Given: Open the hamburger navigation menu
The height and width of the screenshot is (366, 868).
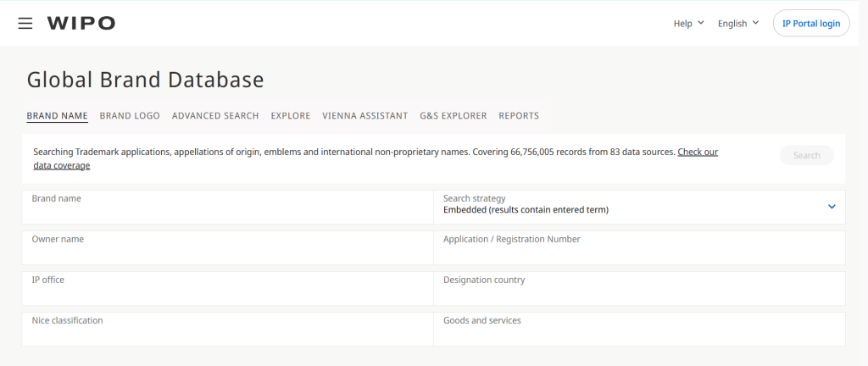Looking at the screenshot, I should 25,24.
